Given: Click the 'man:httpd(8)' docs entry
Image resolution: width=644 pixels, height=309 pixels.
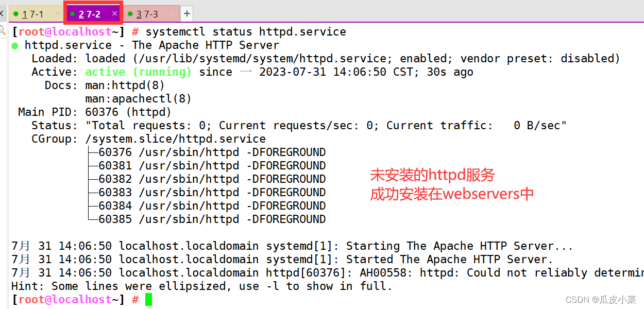Looking at the screenshot, I should click(125, 85).
